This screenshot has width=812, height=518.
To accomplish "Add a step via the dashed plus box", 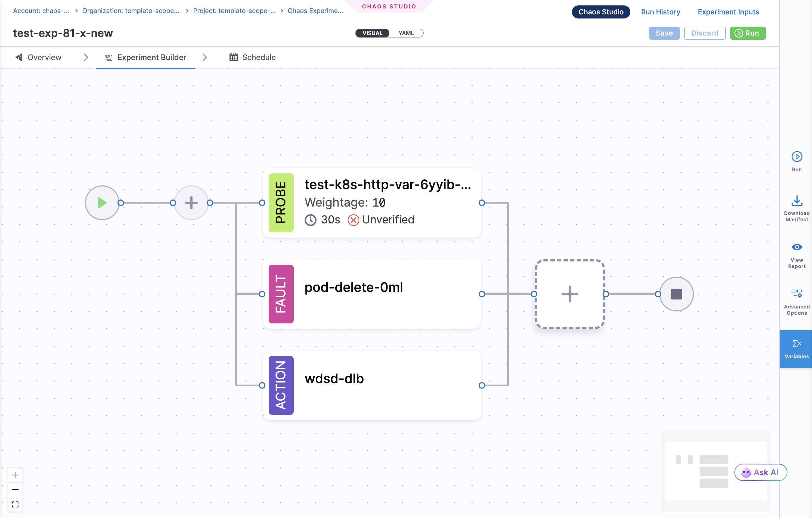I will coord(569,294).
